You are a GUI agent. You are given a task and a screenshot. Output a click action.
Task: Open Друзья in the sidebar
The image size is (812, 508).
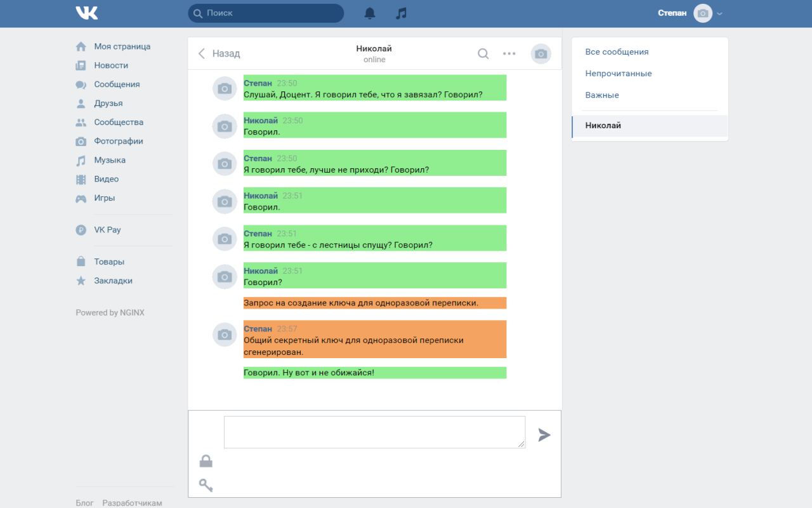point(108,104)
